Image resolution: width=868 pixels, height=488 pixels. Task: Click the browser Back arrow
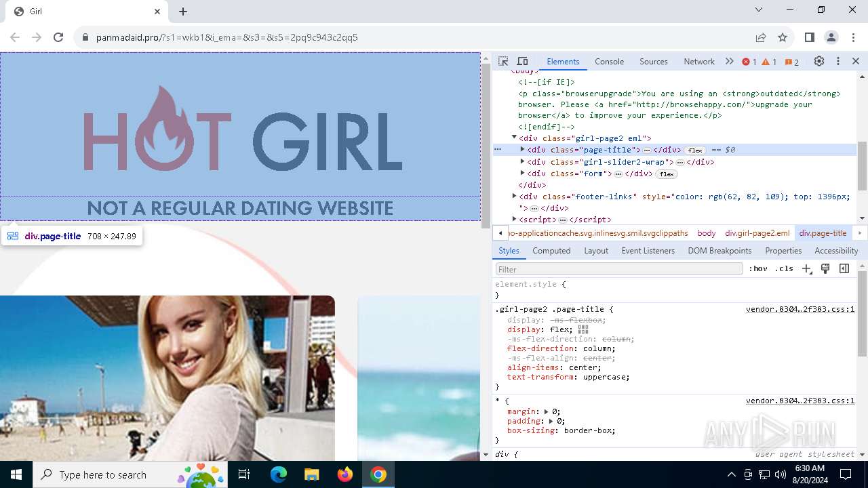click(15, 37)
